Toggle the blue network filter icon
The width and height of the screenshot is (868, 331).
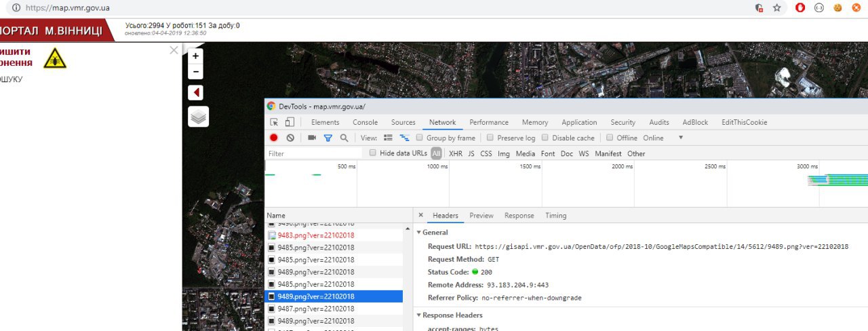[328, 138]
